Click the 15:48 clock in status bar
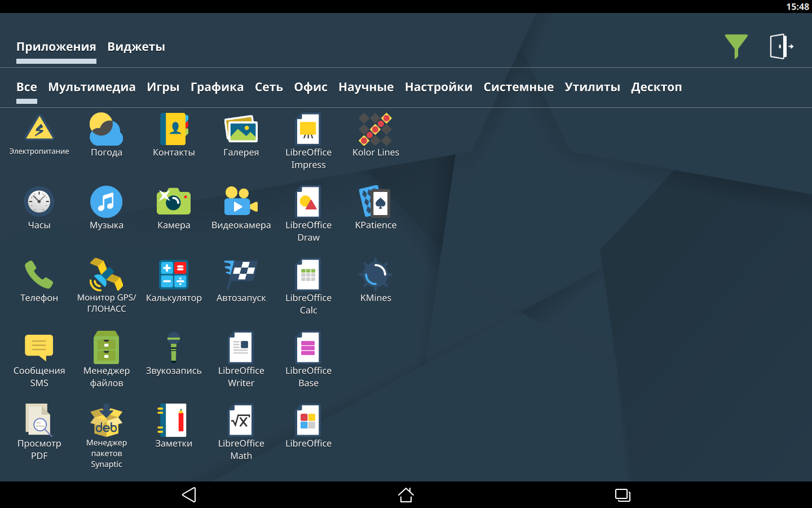The image size is (812, 508). click(797, 7)
